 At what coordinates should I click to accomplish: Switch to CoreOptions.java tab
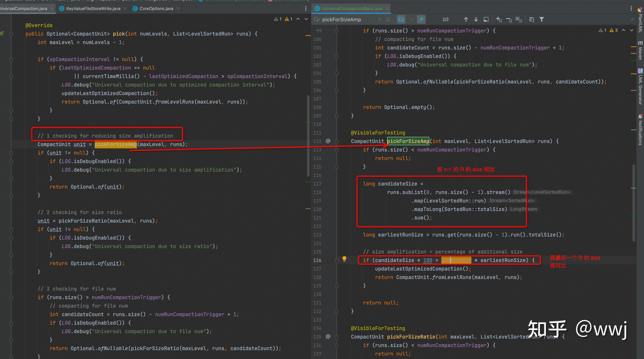tap(156, 9)
